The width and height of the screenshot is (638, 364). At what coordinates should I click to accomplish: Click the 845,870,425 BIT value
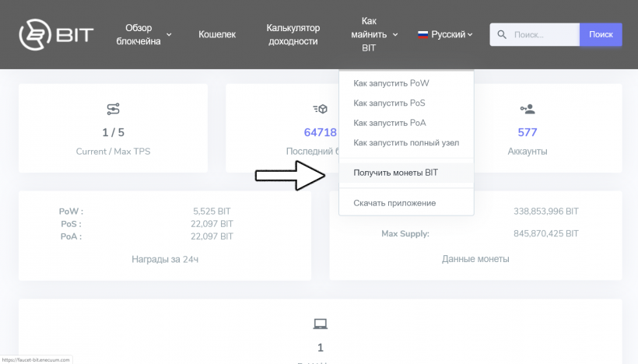pos(545,234)
